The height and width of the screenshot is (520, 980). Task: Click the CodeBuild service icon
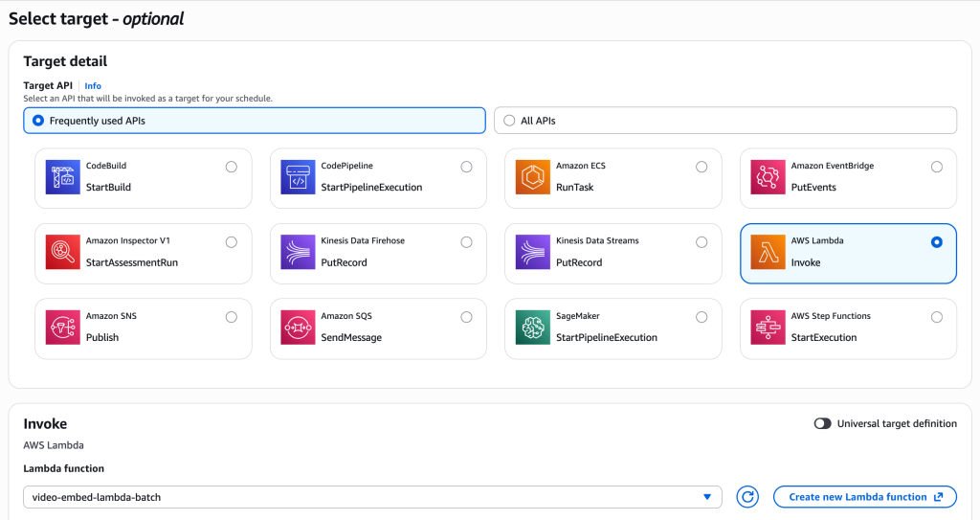coord(62,177)
